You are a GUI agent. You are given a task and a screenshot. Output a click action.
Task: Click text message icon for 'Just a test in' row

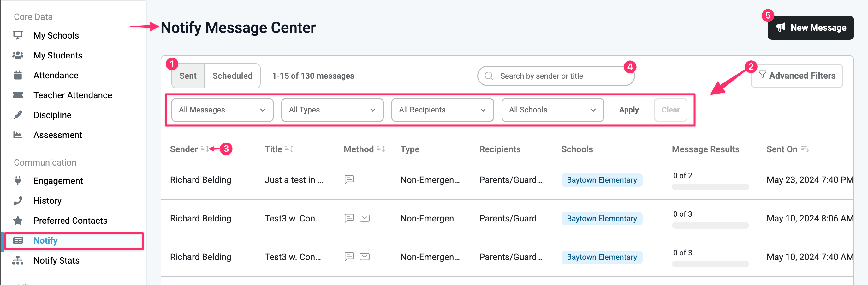(x=349, y=179)
